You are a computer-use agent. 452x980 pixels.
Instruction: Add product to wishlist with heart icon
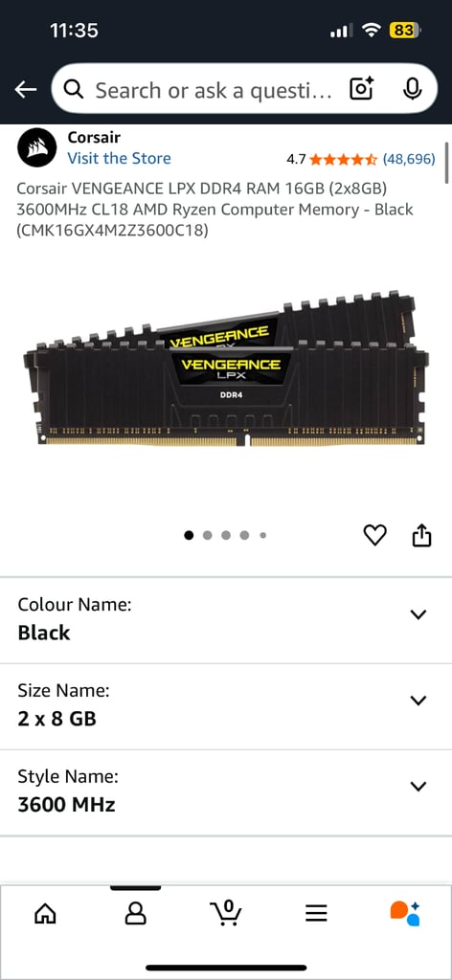(375, 535)
